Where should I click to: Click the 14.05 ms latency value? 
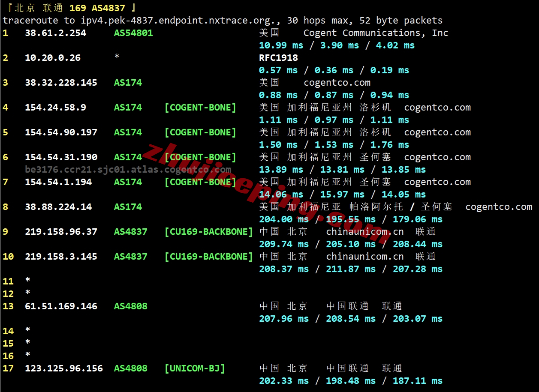(403, 195)
